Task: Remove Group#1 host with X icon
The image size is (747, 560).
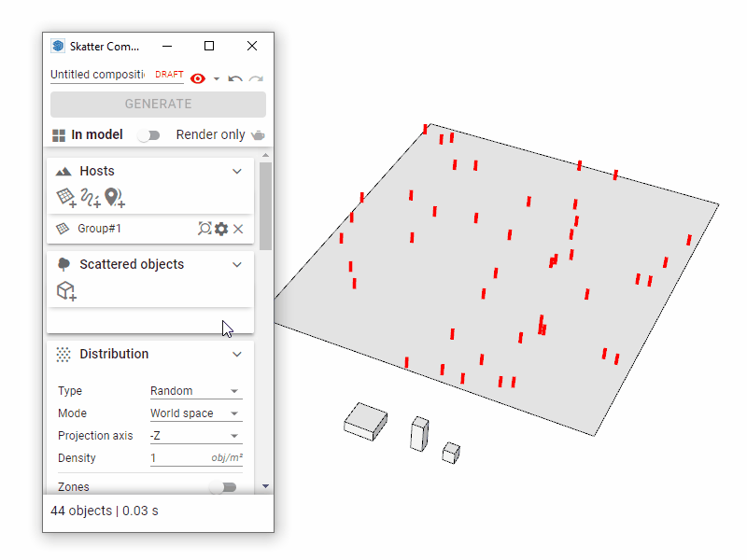Action: click(238, 229)
